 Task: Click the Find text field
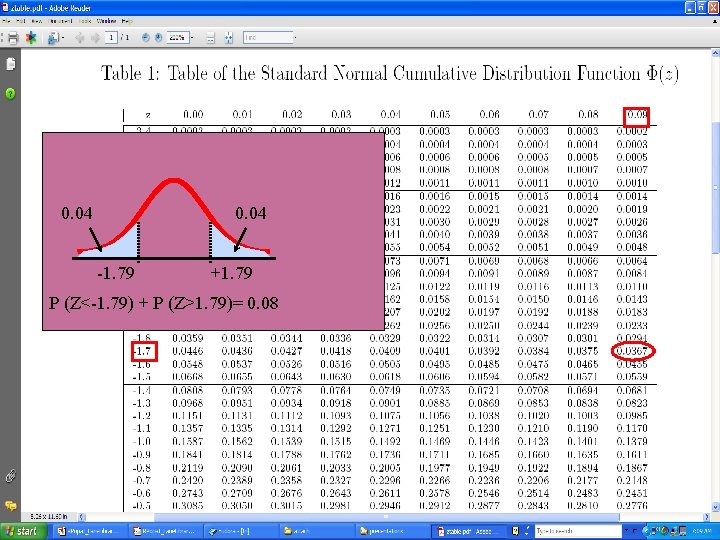coord(268,38)
